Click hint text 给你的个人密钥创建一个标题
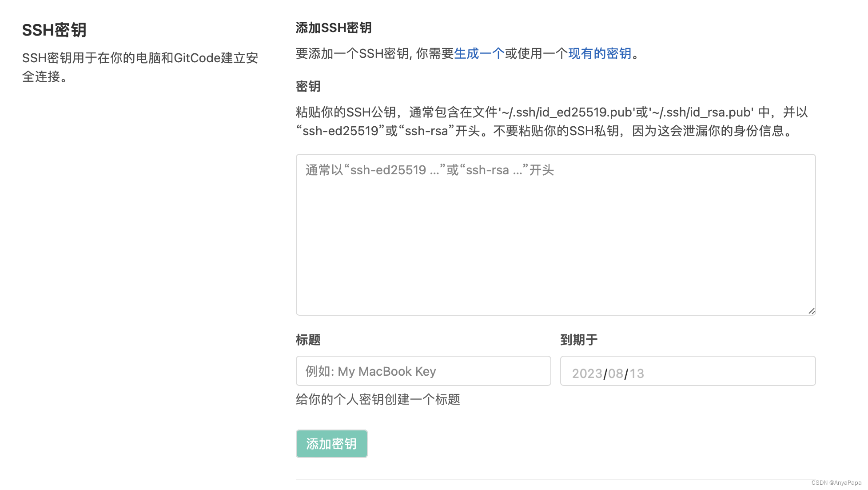This screenshot has width=868, height=490. click(x=378, y=400)
